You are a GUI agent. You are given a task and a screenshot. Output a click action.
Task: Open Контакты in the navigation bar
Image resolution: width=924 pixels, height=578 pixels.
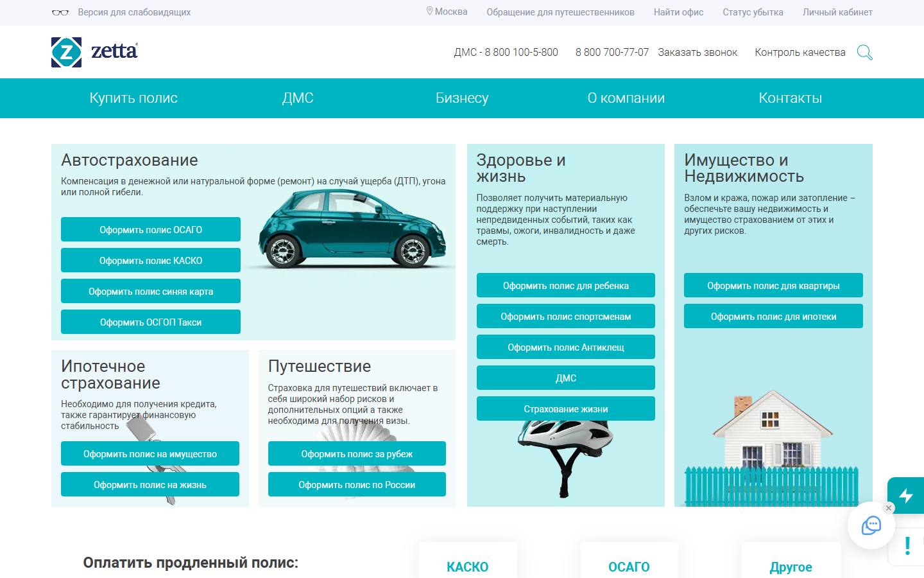[791, 98]
